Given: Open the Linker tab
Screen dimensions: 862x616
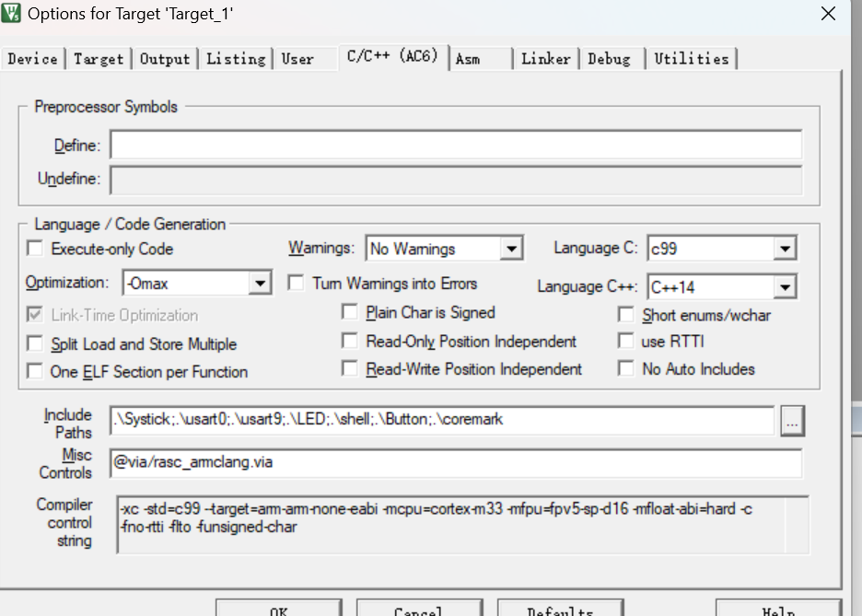Looking at the screenshot, I should pos(546,59).
